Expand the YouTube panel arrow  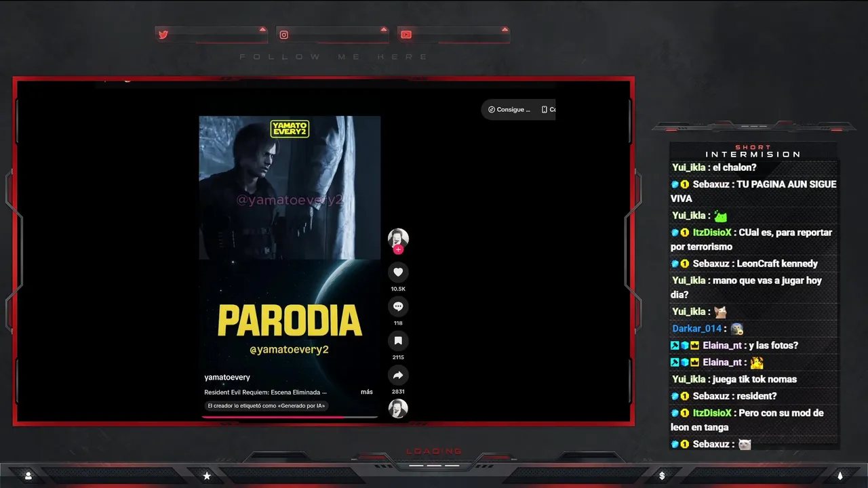(x=505, y=29)
